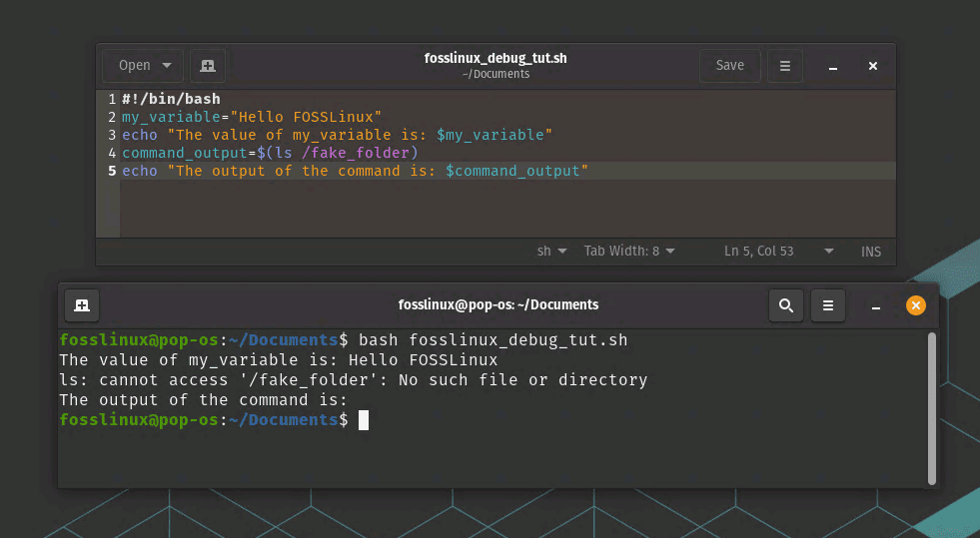This screenshot has height=538, width=980.
Task: Click the editor title fosslinux_debug_tut.sh
Action: (x=495, y=58)
